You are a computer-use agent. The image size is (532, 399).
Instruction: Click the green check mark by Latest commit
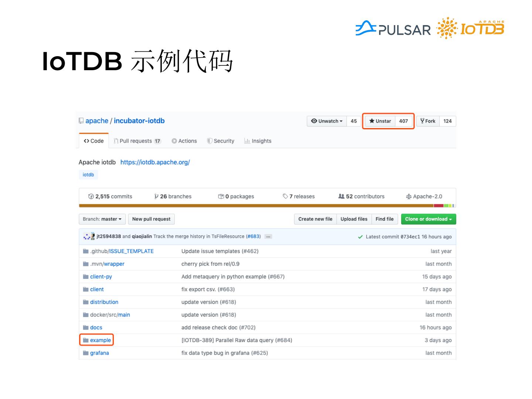tap(360, 237)
